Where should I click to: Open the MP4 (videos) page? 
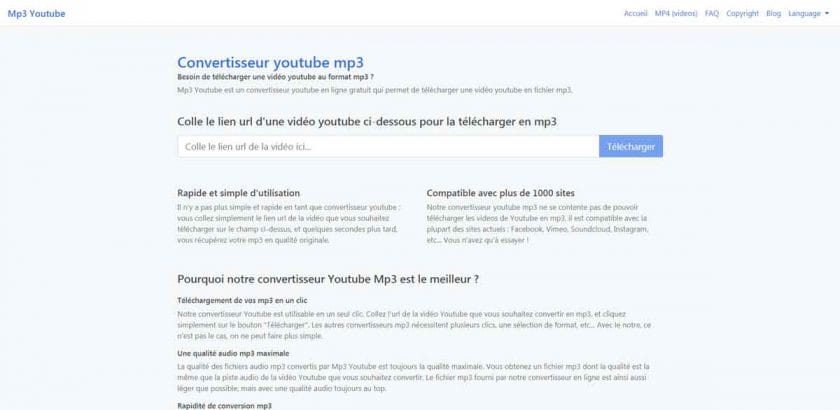[x=676, y=14]
